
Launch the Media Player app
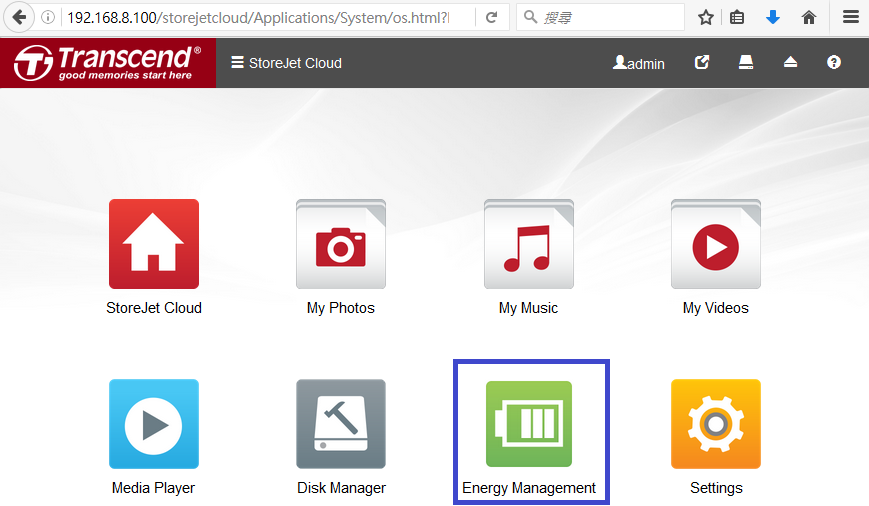(154, 424)
